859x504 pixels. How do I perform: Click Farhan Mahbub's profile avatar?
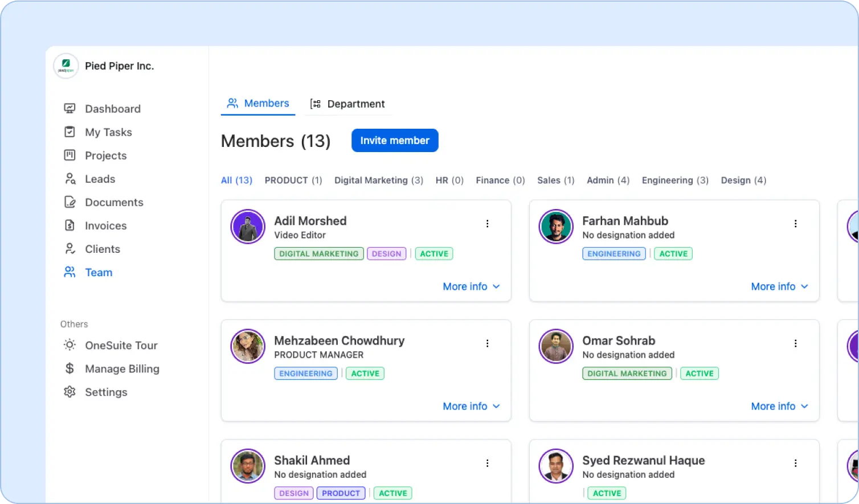556,227
